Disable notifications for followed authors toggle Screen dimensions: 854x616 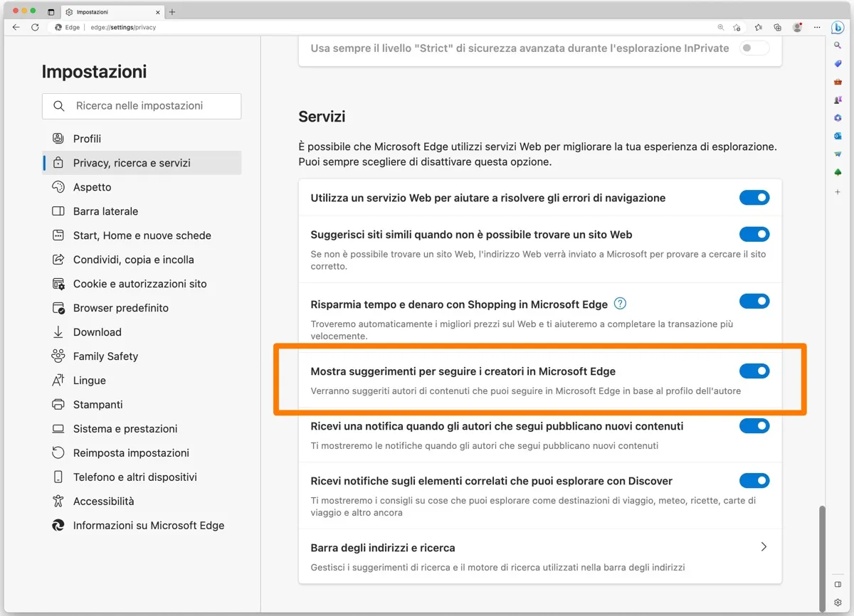754,426
